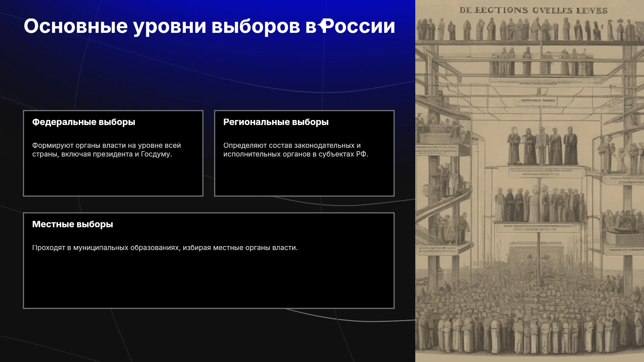
Task: Click the text about муниципальных образованиях
Action: [x=165, y=248]
